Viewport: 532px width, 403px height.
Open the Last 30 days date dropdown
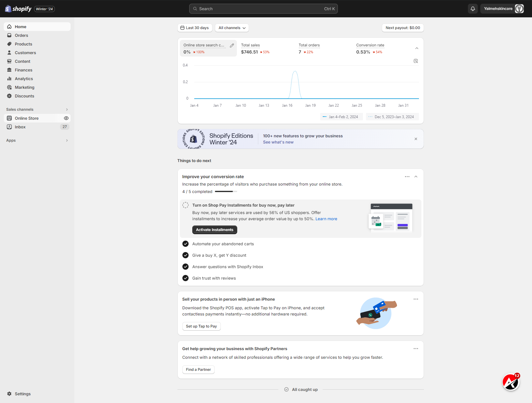(x=195, y=28)
